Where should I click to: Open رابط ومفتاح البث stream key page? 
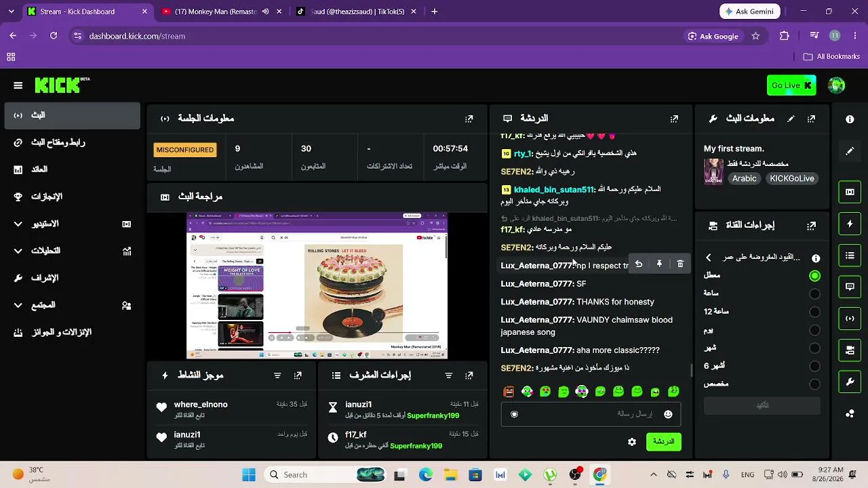coord(72,142)
